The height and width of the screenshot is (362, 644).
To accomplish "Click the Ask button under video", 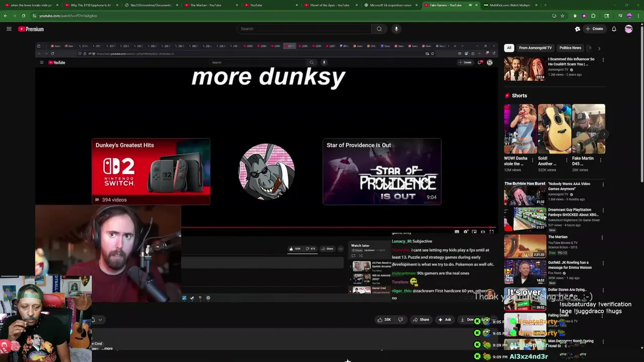I will pyautogui.click(x=445, y=319).
